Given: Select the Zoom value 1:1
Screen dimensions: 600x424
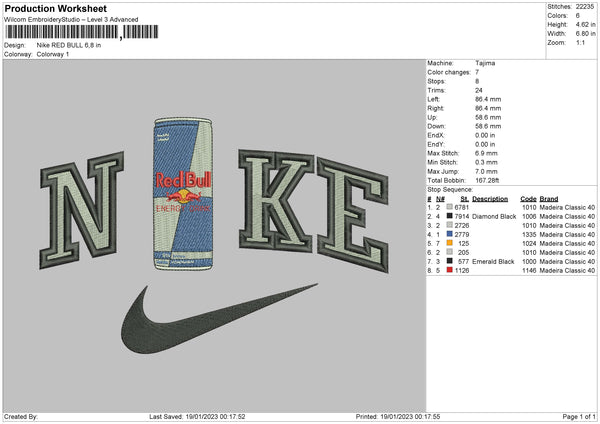Looking at the screenshot, I should [x=580, y=42].
